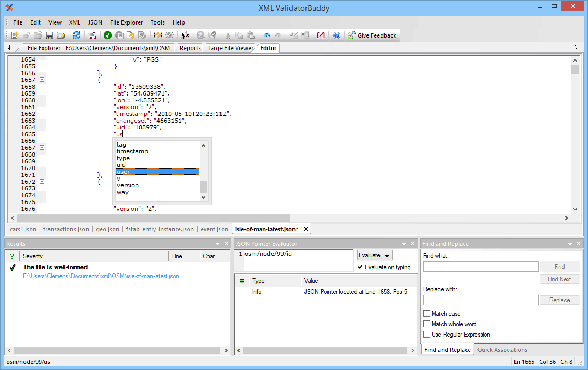Click the editor vertical scrollbar thumb
Image resolution: width=588 pixels, height=370 pixels.
tap(575, 69)
